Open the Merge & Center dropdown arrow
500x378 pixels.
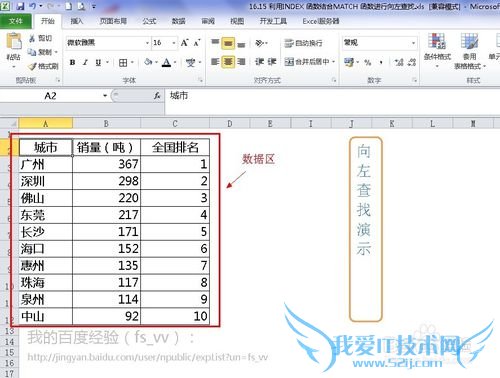click(333, 62)
